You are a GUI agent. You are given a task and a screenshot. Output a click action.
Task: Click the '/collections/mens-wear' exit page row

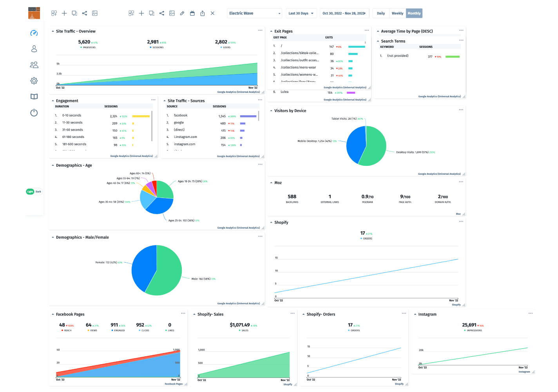coord(319,67)
